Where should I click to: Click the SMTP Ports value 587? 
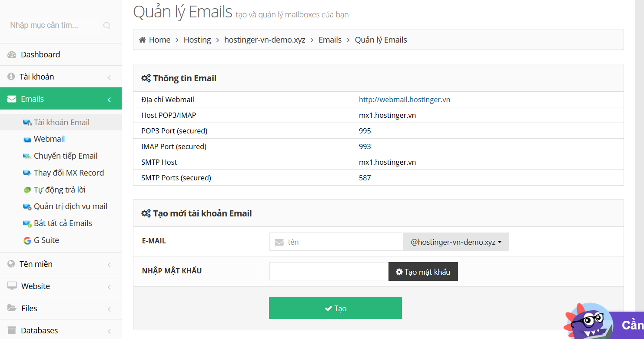(x=365, y=178)
